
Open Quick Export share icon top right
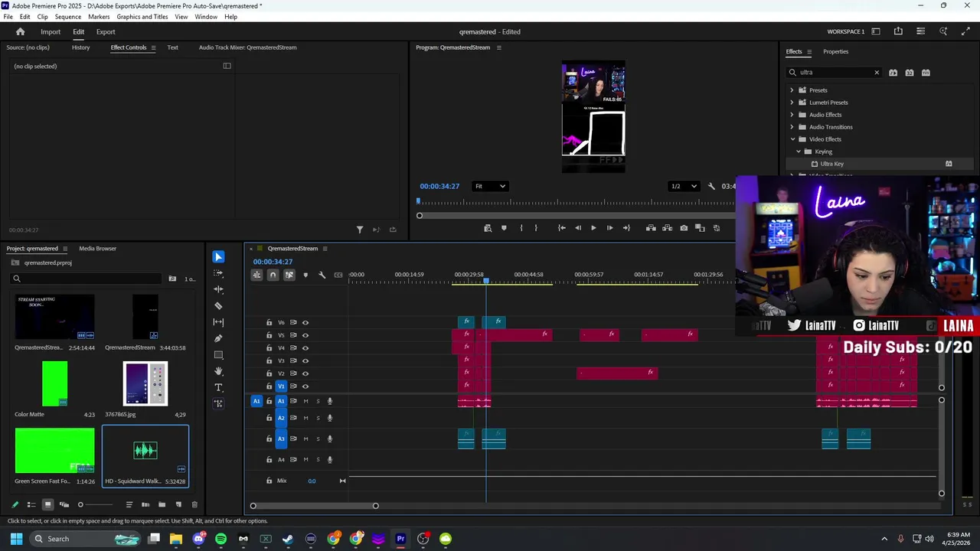pyautogui.click(x=898, y=31)
